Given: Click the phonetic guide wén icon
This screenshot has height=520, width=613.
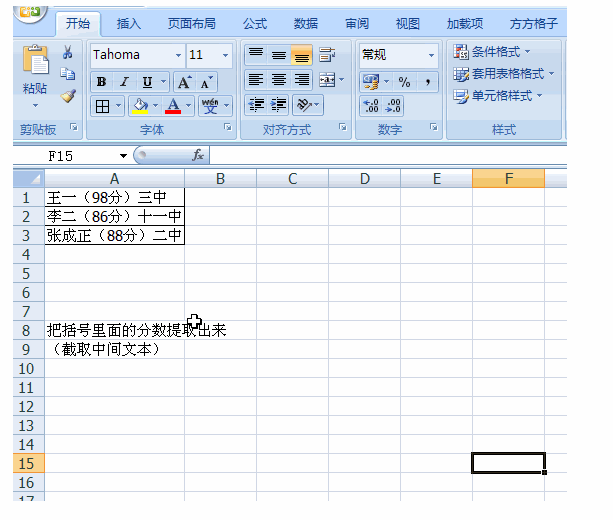Looking at the screenshot, I should (210, 106).
